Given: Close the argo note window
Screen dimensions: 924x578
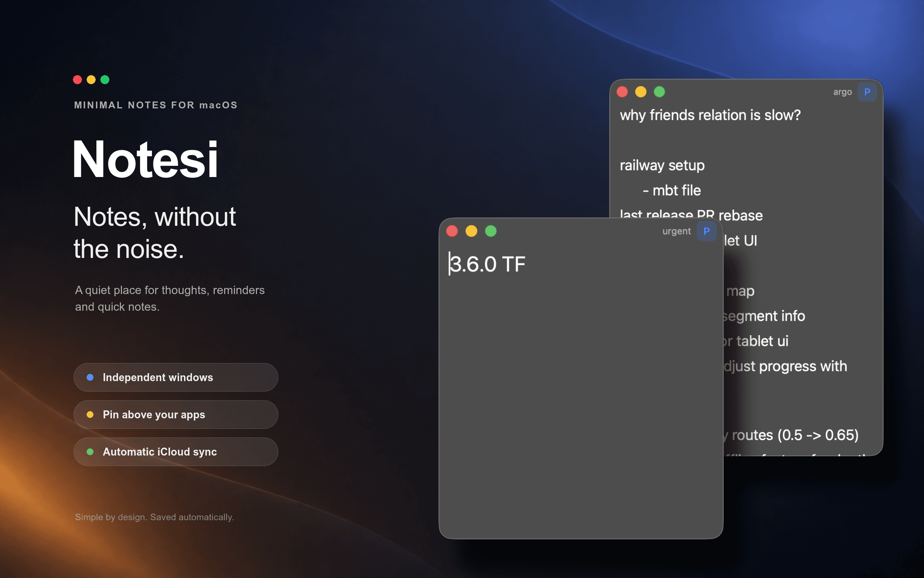Looking at the screenshot, I should pos(622,92).
